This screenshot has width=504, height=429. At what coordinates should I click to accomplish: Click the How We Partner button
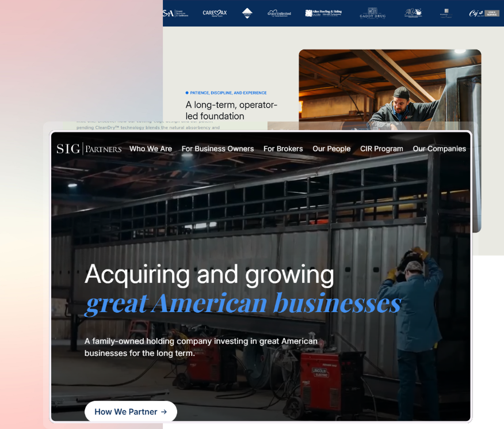pos(131,411)
